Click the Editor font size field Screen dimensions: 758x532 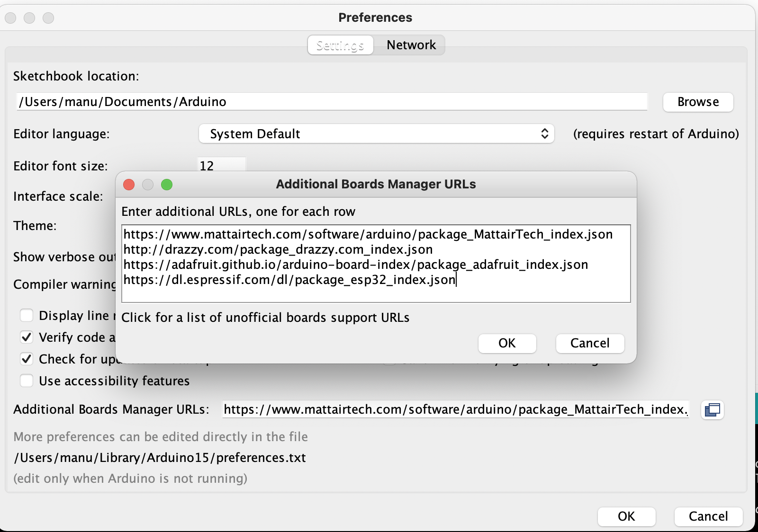point(221,165)
